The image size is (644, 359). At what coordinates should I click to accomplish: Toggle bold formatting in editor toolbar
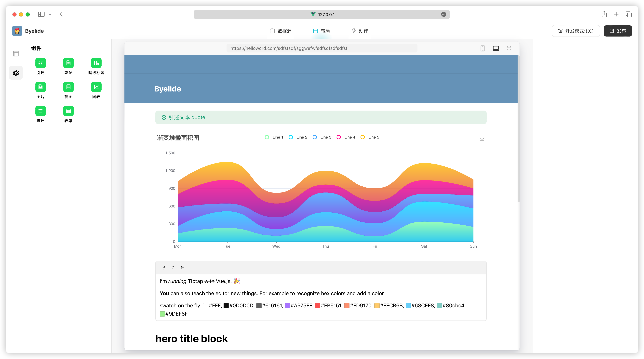[x=163, y=268]
